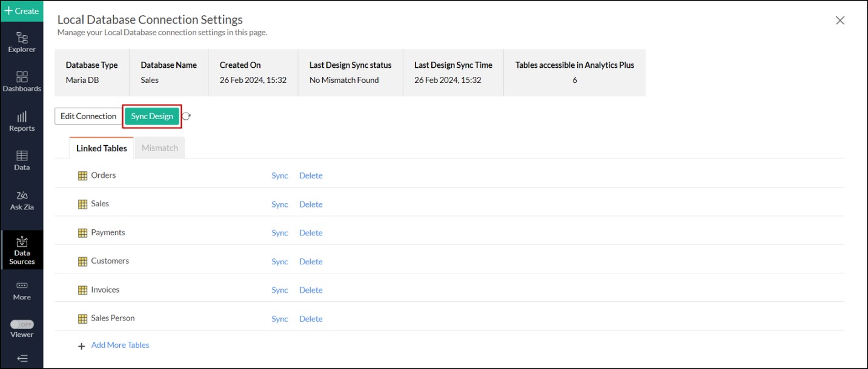
Task: Switch to the Mismatch tab
Action: 159,147
